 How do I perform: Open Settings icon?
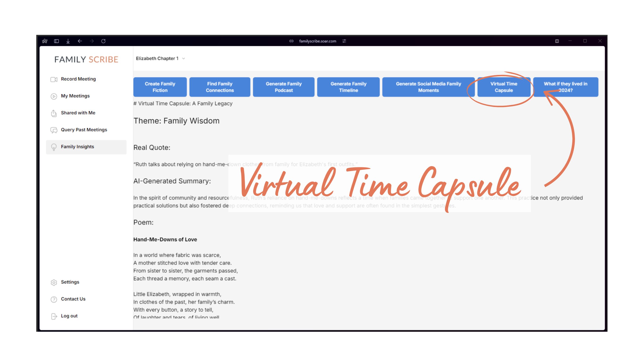(54, 282)
